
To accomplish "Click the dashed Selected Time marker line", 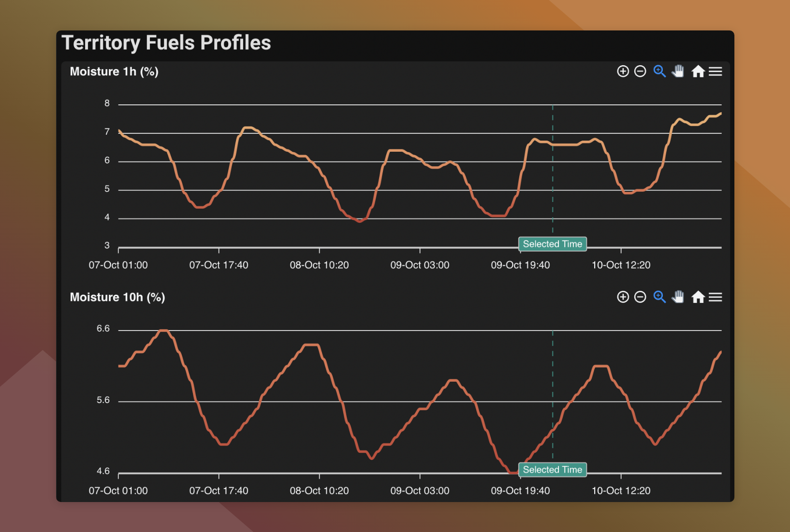I will point(552,169).
